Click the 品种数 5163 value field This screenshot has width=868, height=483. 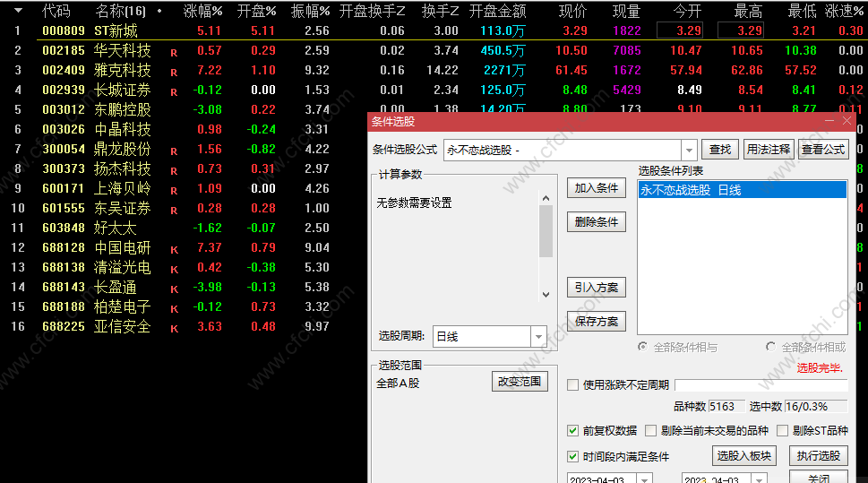(x=726, y=407)
